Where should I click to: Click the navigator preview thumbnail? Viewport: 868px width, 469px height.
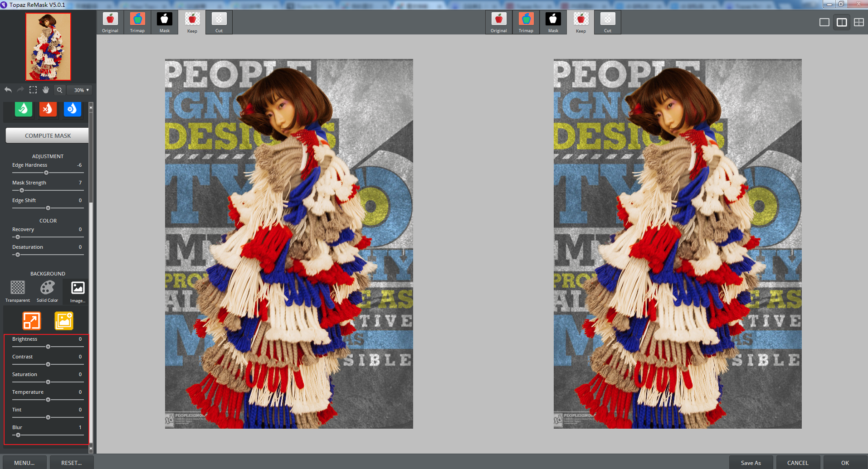tap(48, 46)
